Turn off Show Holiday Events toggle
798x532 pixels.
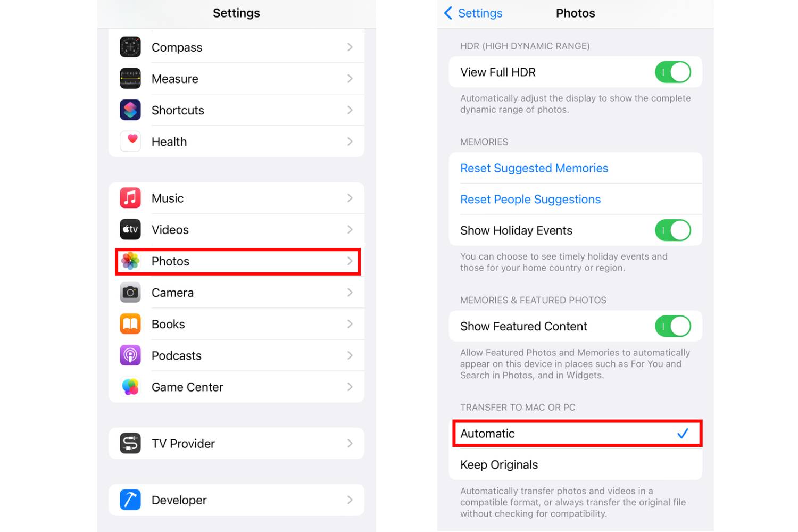point(673,230)
